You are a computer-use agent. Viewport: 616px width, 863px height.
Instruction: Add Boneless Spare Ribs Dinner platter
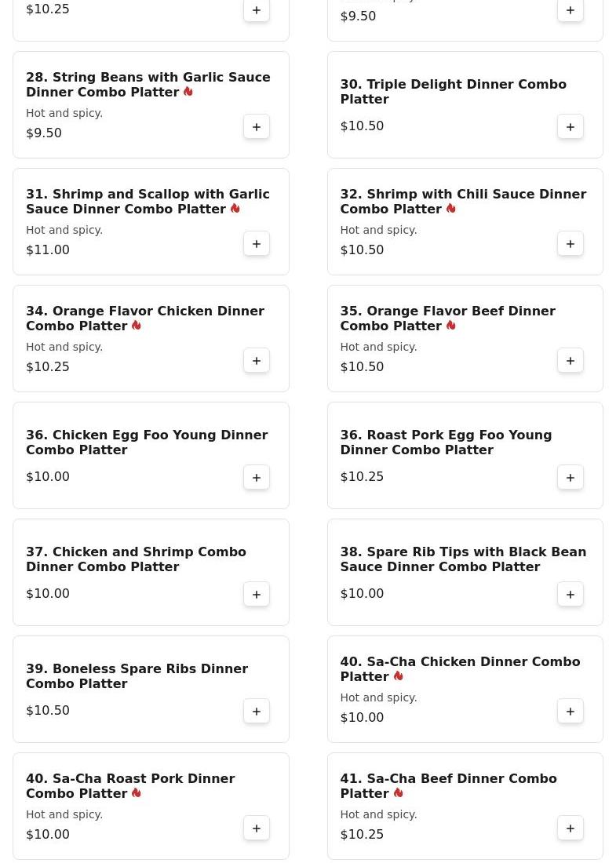[x=257, y=712]
